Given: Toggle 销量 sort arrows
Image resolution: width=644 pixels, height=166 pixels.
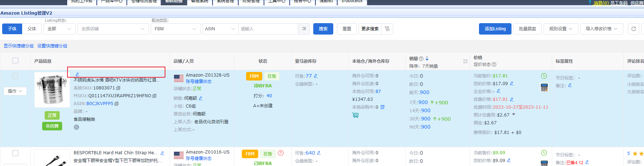Looking at the screenshot, I should point(427,58).
